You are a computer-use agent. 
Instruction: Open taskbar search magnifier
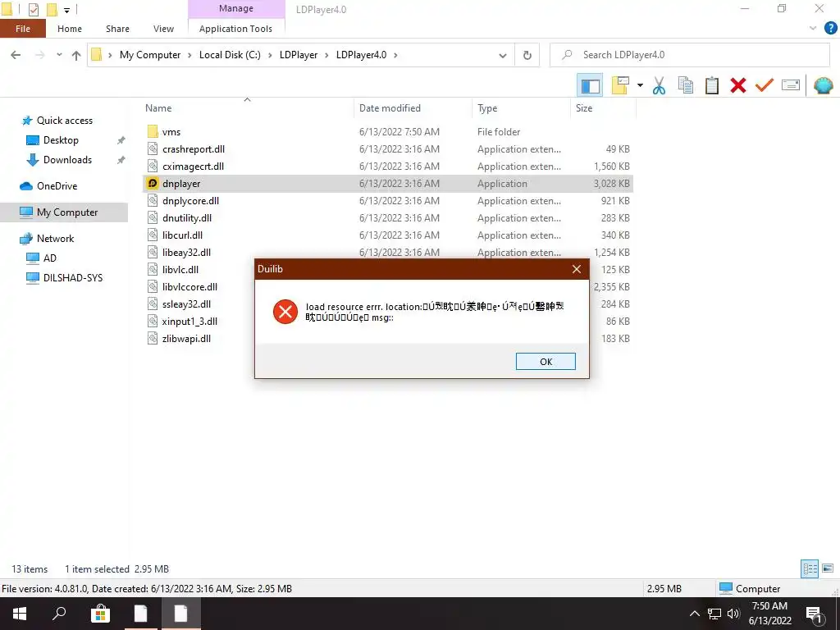tap(59, 614)
